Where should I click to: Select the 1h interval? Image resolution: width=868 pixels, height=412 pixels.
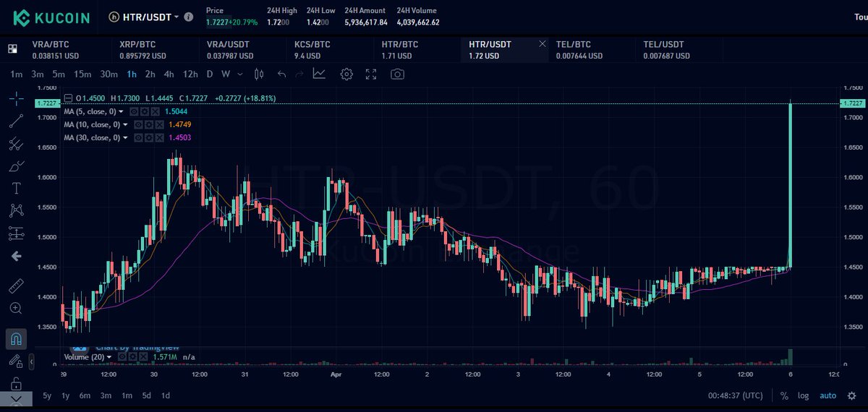(131, 74)
